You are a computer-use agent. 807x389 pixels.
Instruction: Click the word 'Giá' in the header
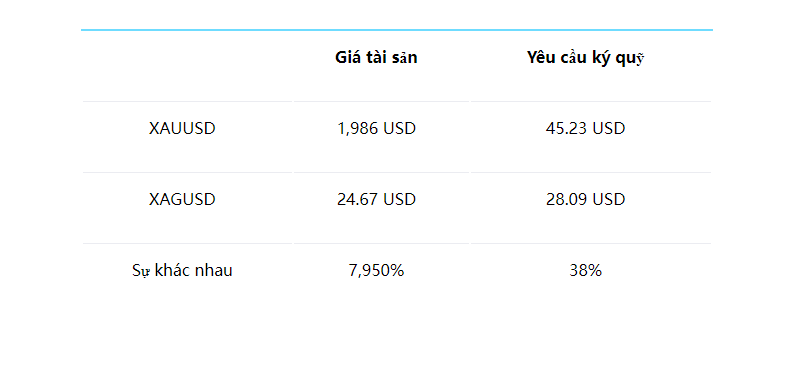point(346,58)
